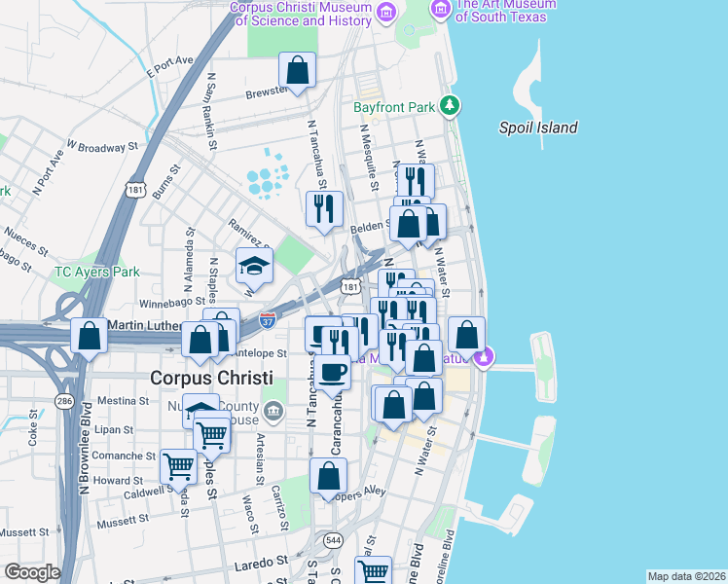Image resolution: width=728 pixels, height=584 pixels.
Task: Click the purple statue landmark icon on shoreline
Action: coord(484,357)
